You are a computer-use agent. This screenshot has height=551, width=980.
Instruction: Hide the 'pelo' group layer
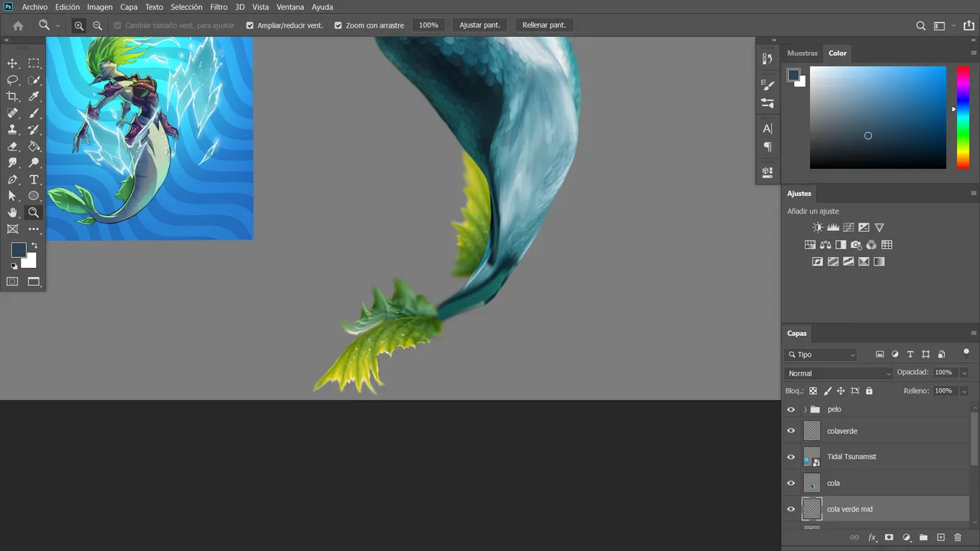[x=791, y=409]
